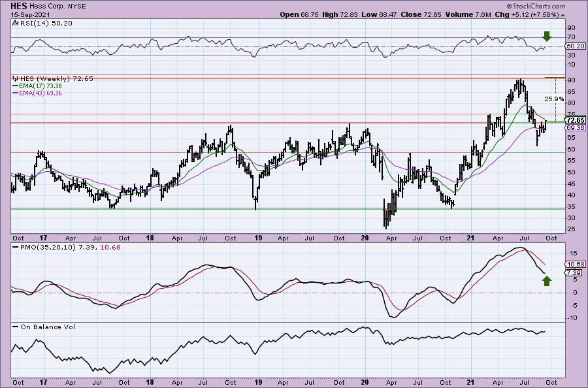The image size is (588, 388).
Task: Click the Close 72.65 header value
Action: (x=421, y=14)
